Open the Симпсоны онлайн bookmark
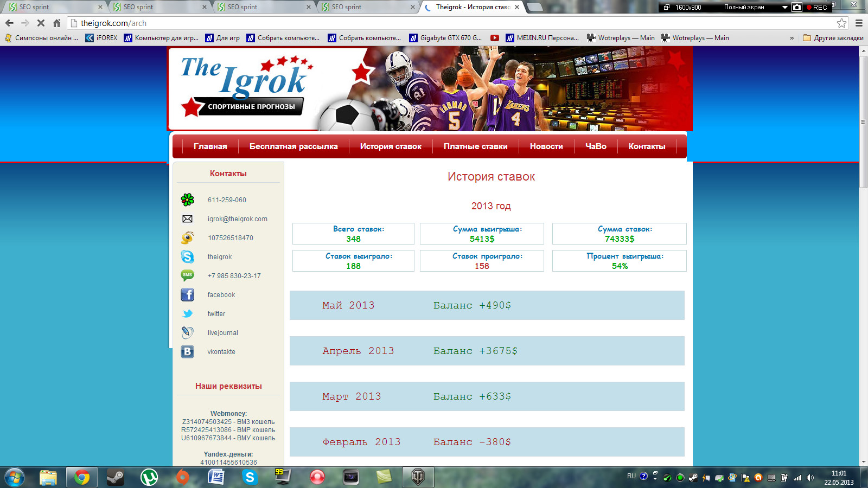Screen dimensions: 868x488 42,38
